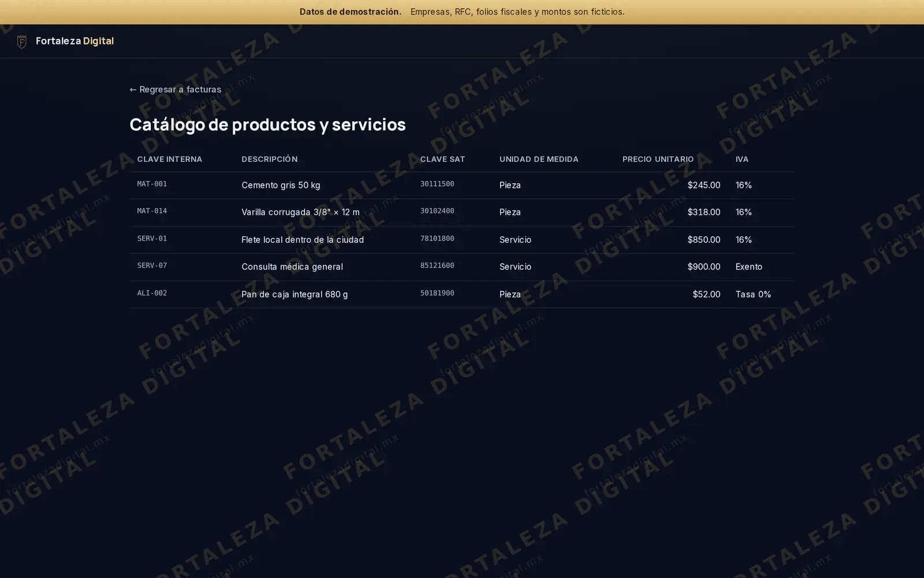The height and width of the screenshot is (578, 924).
Task: Click SAT key 30111500
Action: 437,184
